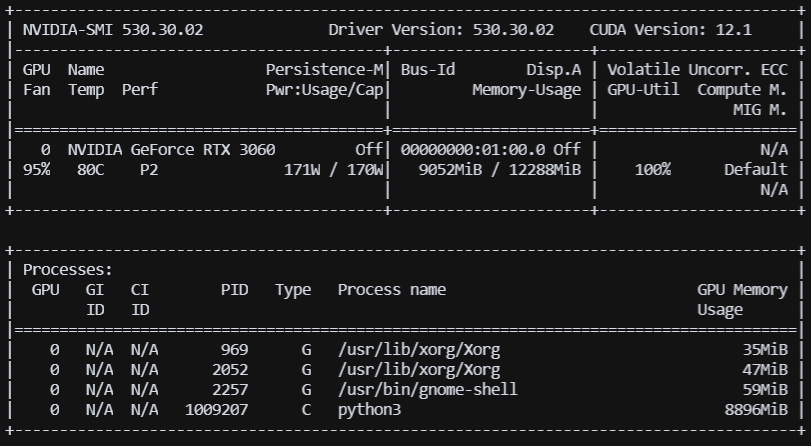The width and height of the screenshot is (811, 446).
Task: Click PID 2257 in process table
Action: coord(230,390)
